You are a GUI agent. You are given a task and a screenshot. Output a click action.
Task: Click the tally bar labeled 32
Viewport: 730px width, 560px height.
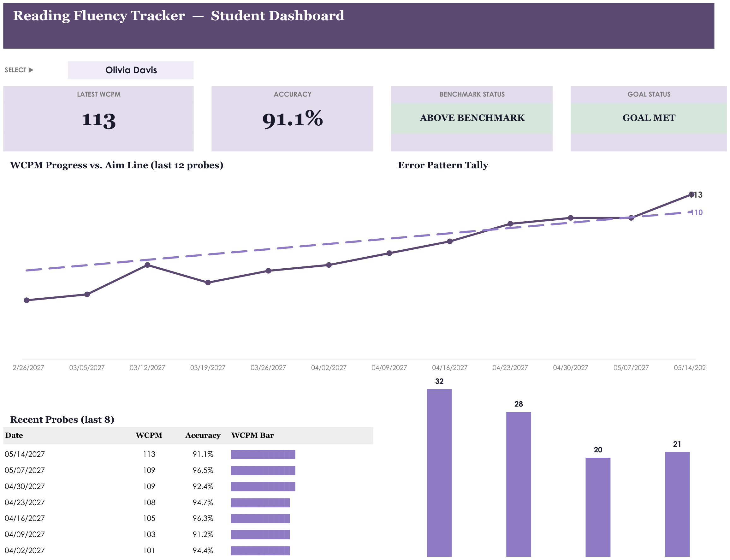tap(439, 473)
